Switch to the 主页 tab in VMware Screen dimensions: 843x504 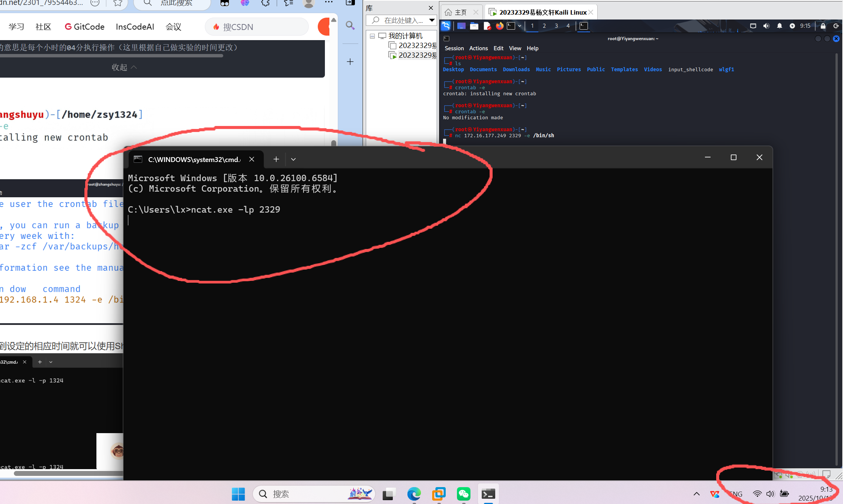[x=460, y=12]
